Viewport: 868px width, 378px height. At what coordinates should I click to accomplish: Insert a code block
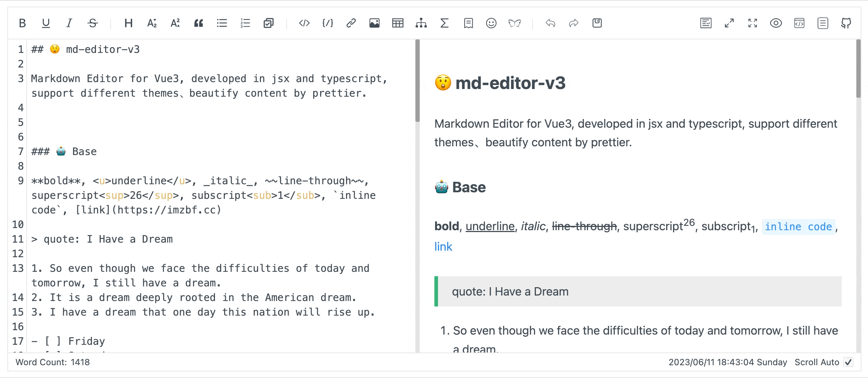pyautogui.click(x=328, y=23)
